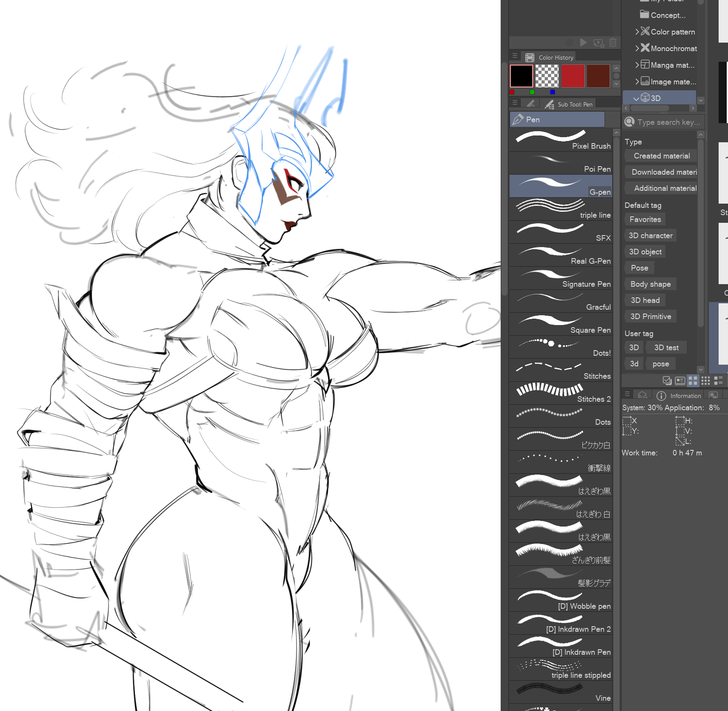Click the trash delete icon above Color History

coord(613,43)
